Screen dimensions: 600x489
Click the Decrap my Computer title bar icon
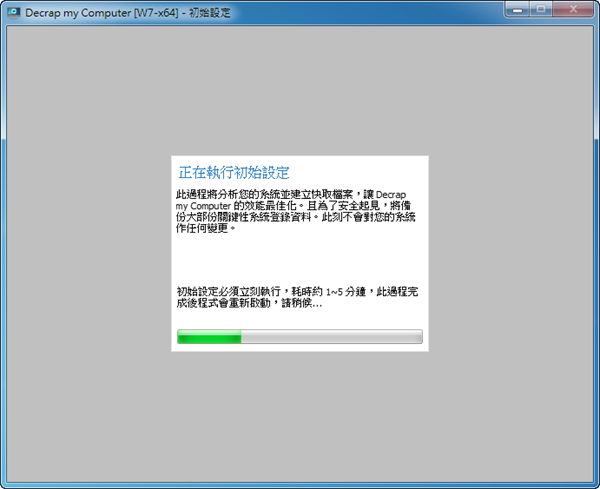(14, 13)
